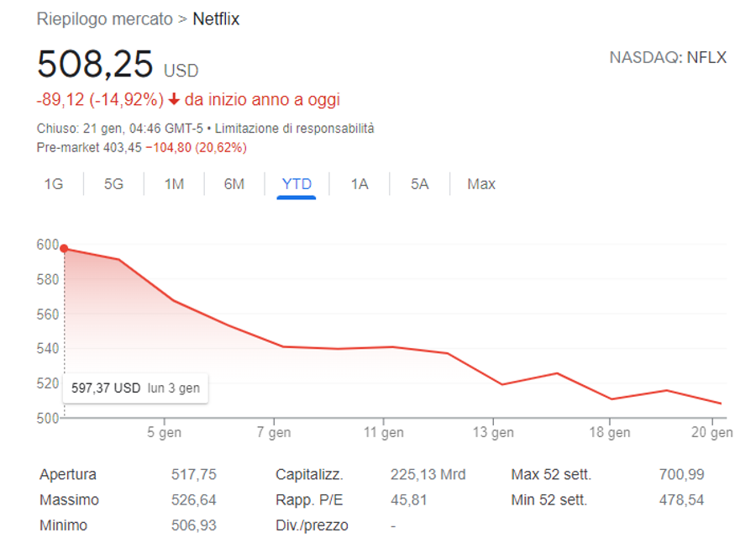756x549 pixels.
Task: Click the Apertura label
Action: (x=68, y=475)
